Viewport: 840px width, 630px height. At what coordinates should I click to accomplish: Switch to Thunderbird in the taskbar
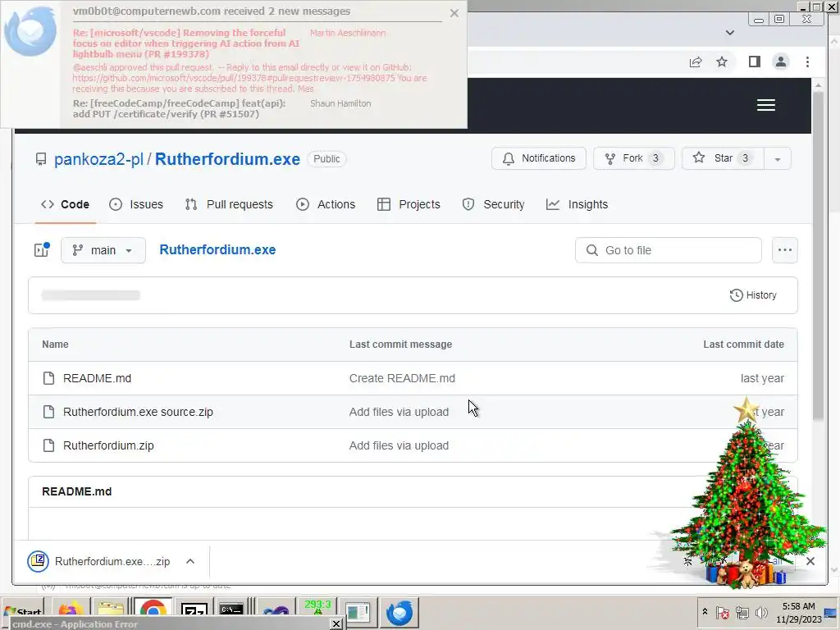pos(399,612)
